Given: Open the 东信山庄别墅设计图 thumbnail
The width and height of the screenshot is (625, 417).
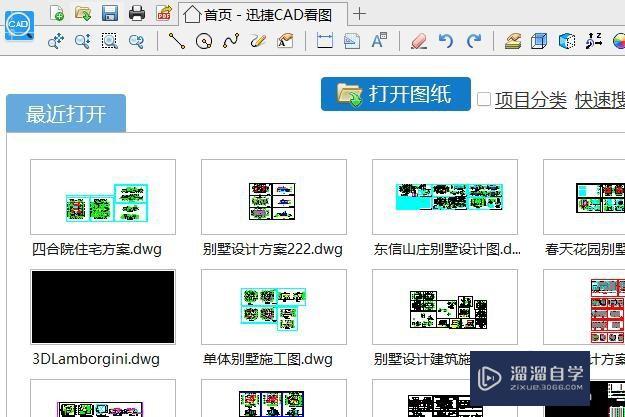Looking at the screenshot, I should pyautogui.click(x=445, y=197).
